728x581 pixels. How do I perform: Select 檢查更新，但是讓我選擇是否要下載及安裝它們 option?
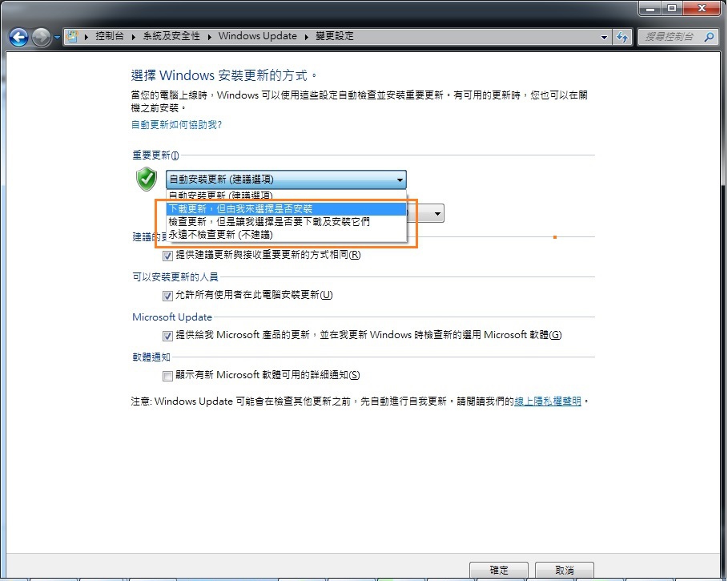pyautogui.click(x=286, y=221)
